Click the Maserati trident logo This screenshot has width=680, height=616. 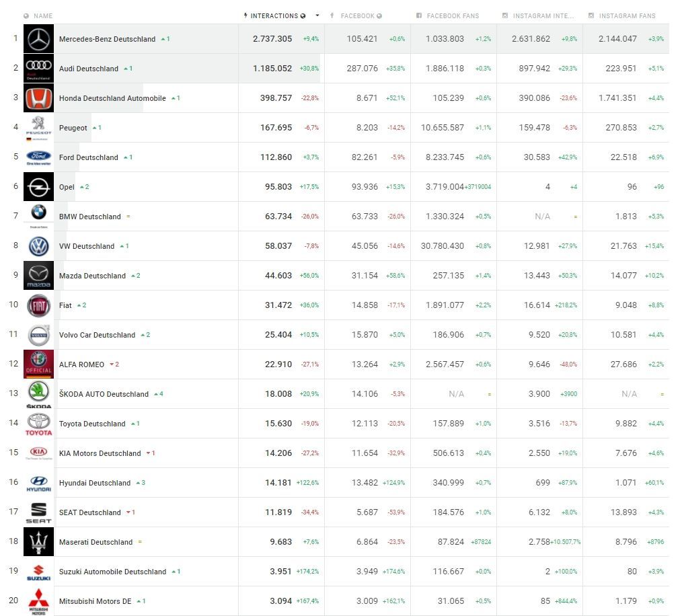(38, 542)
